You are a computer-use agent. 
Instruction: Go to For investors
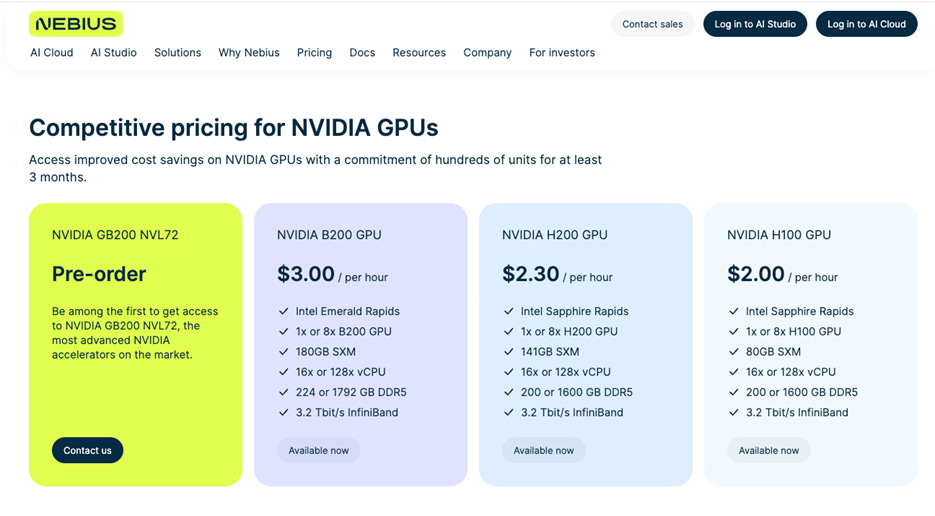pos(562,52)
